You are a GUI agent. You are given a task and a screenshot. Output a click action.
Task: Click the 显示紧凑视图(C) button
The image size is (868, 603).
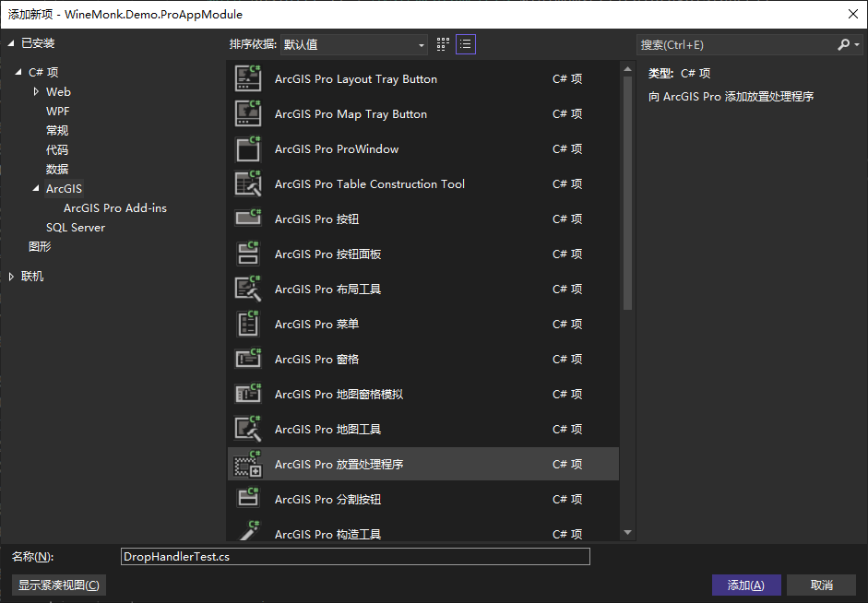[x=59, y=585]
